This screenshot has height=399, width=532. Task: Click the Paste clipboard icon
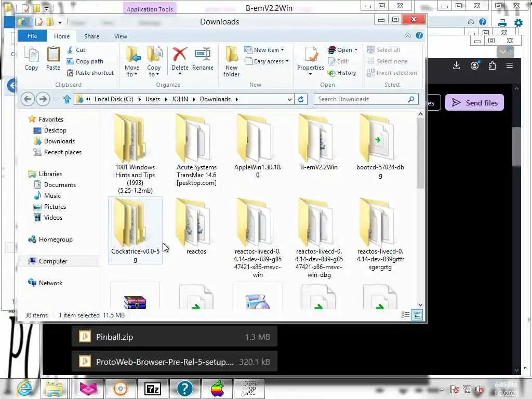[53, 58]
